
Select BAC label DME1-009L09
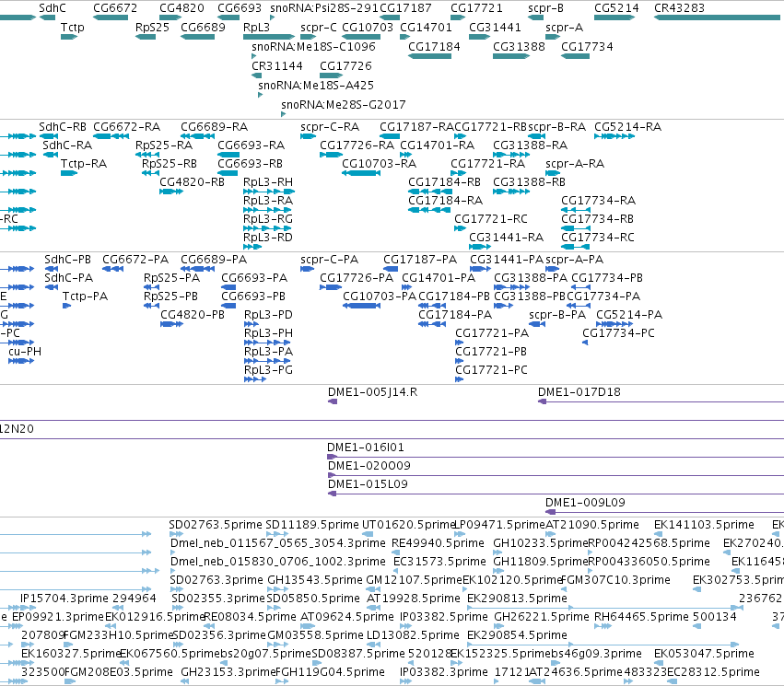coord(585,503)
